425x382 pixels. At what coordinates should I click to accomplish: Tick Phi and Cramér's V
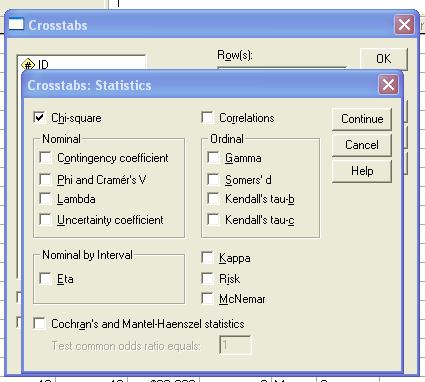coord(45,179)
